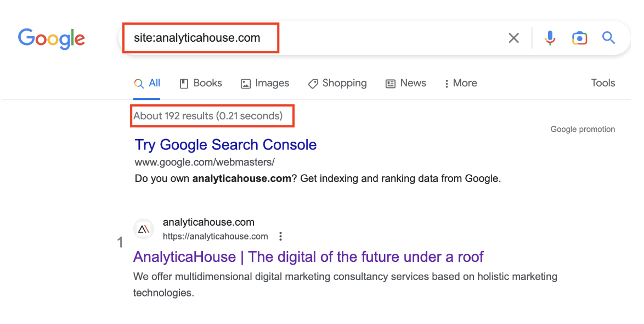Switch to the Images tab

pyautogui.click(x=265, y=83)
